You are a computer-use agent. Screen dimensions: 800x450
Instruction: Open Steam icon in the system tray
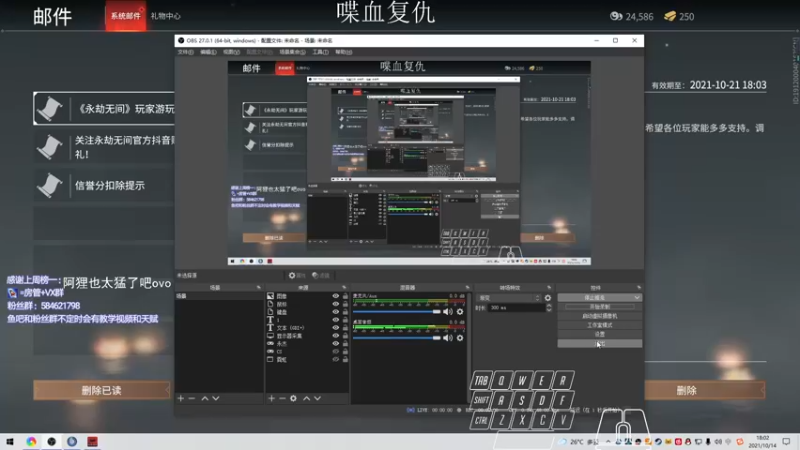click(x=658, y=442)
